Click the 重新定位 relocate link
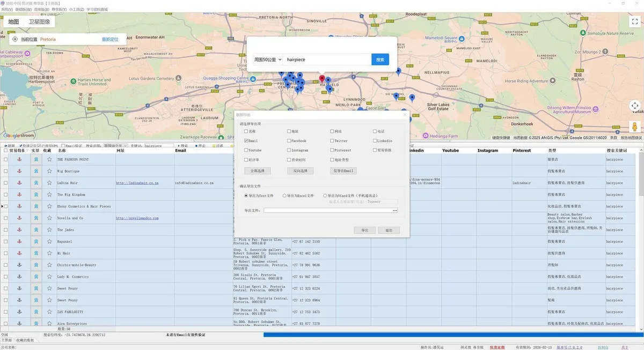 tap(110, 40)
